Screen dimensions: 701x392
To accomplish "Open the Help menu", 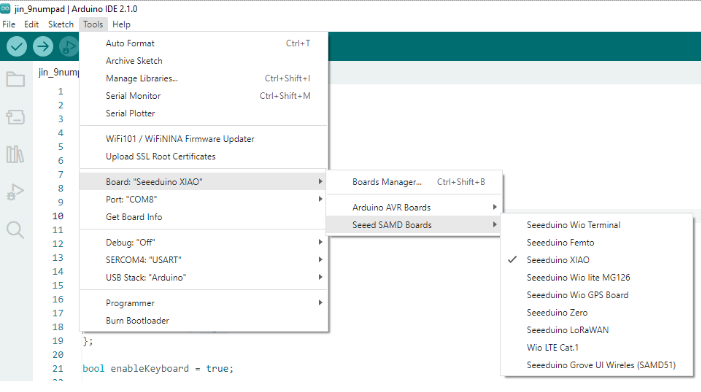I will tap(121, 25).
